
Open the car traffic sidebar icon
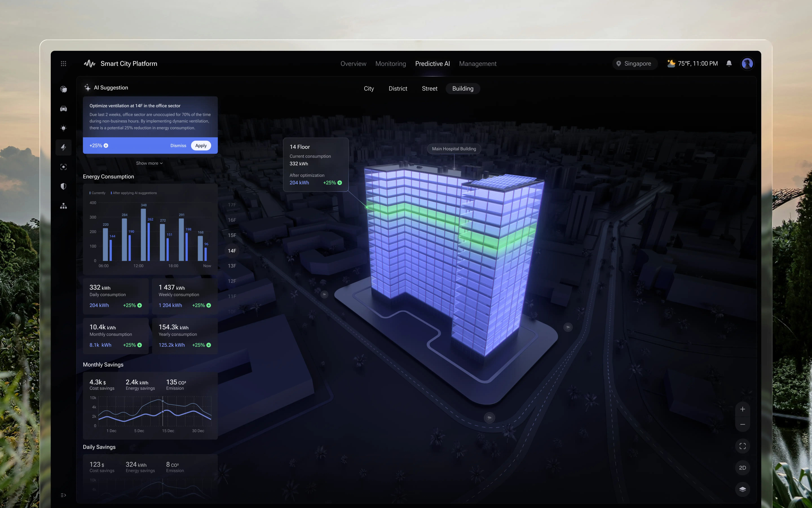[x=63, y=109]
